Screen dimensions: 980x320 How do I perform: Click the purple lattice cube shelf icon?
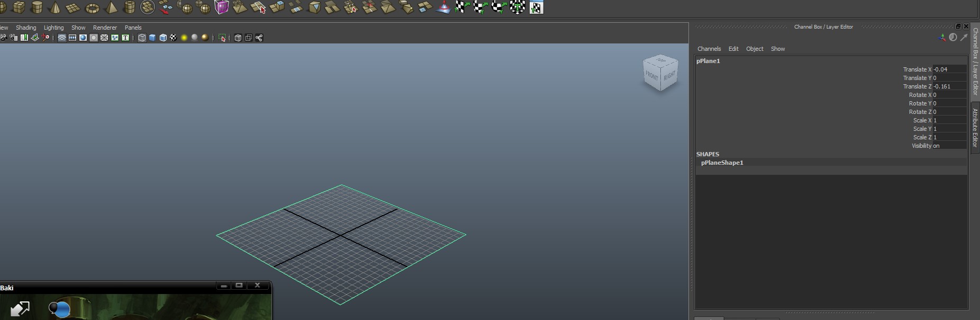(x=221, y=7)
